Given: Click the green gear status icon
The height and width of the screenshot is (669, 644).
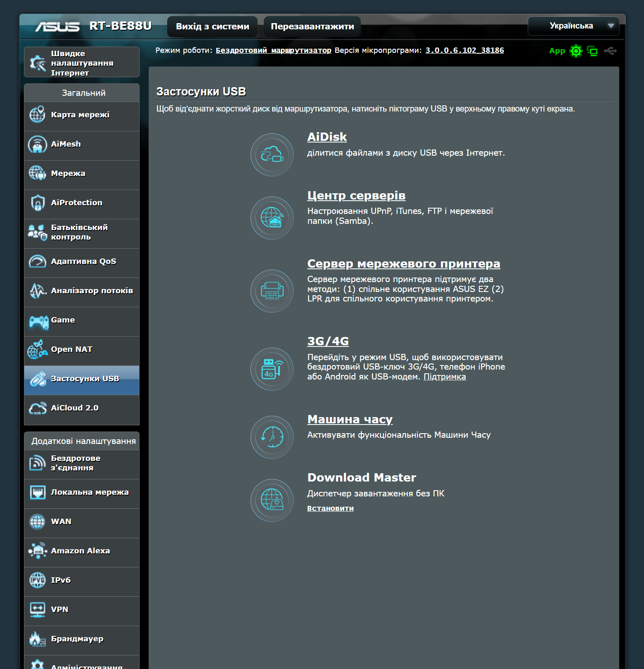Looking at the screenshot, I should coord(576,51).
